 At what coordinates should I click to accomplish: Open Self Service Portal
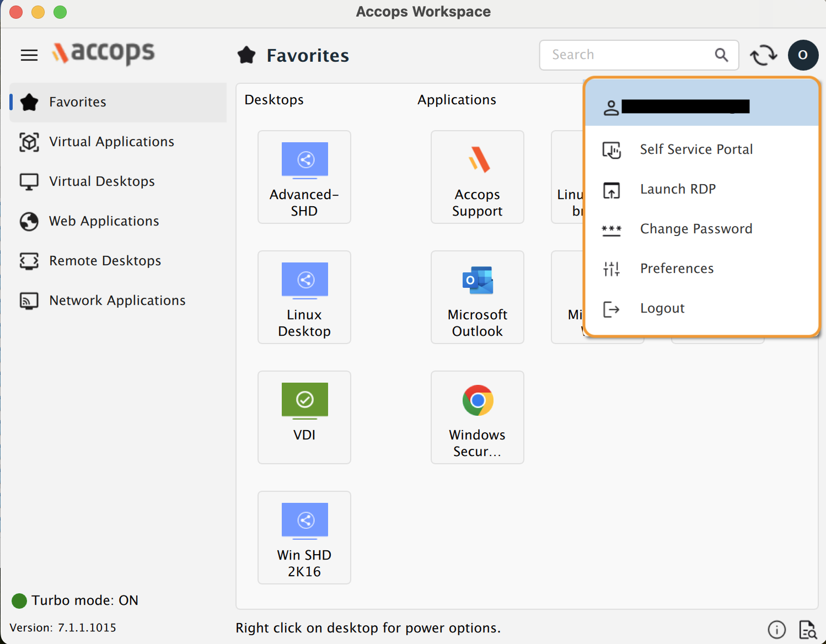[696, 149]
